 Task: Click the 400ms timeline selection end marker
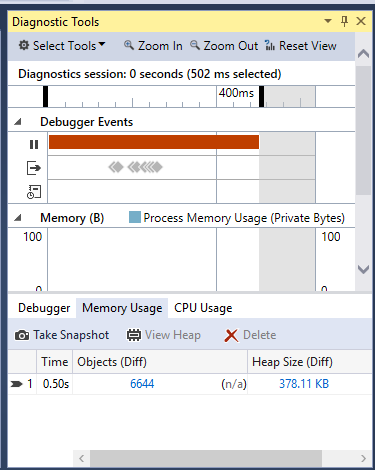[262, 96]
